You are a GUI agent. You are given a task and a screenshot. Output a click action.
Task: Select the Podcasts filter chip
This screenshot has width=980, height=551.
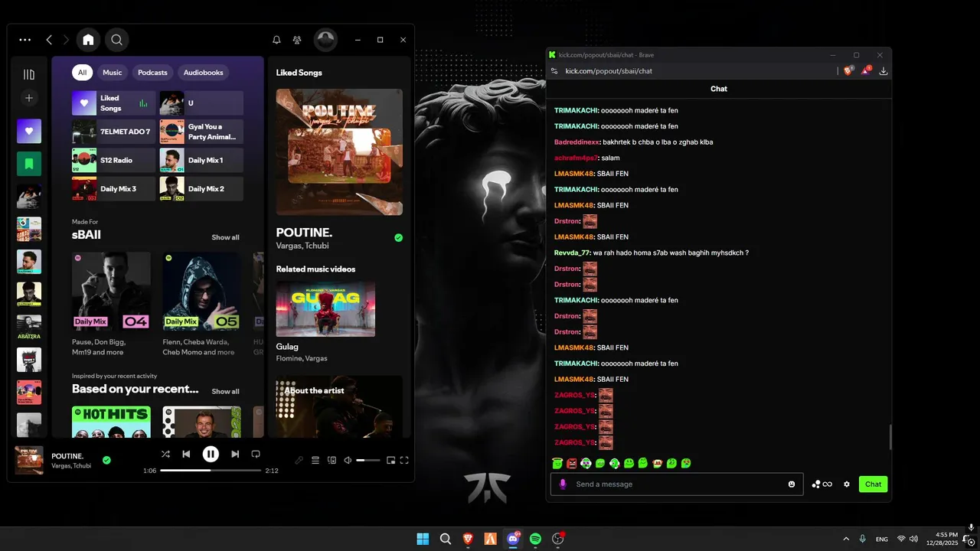click(152, 73)
